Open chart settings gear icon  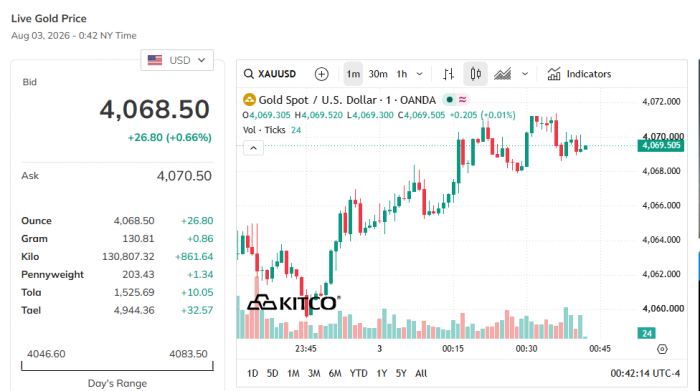coord(662,349)
